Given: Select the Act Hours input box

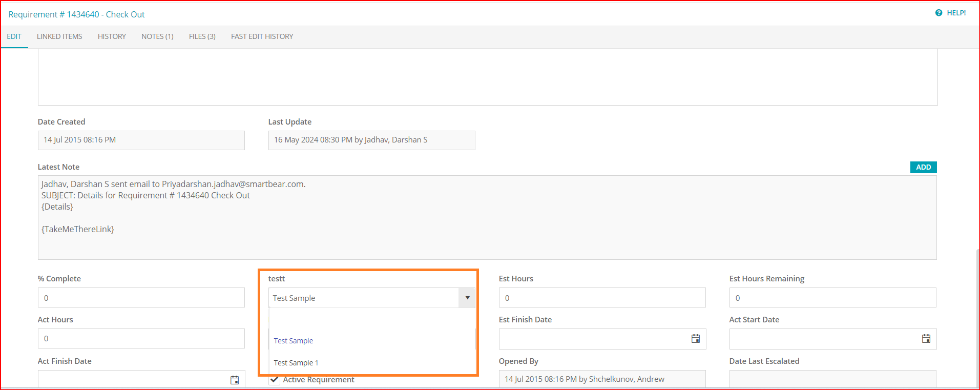Looking at the screenshot, I should point(141,339).
